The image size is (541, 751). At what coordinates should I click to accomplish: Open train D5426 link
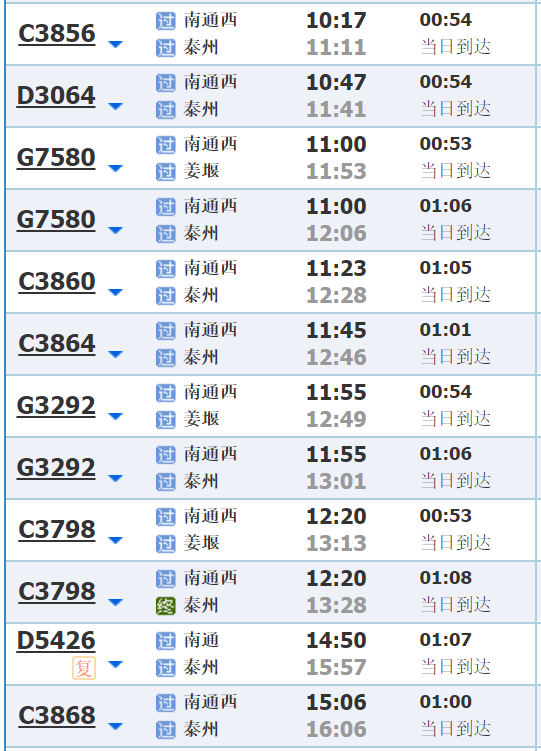[56, 641]
